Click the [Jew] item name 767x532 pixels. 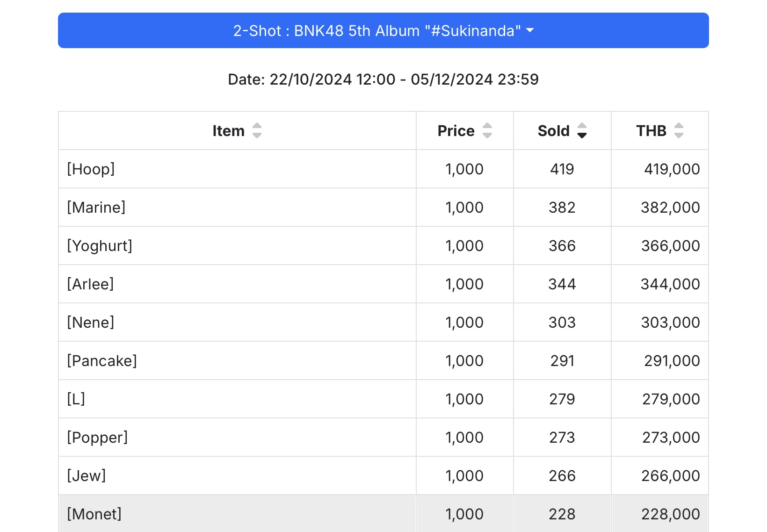pos(87,475)
